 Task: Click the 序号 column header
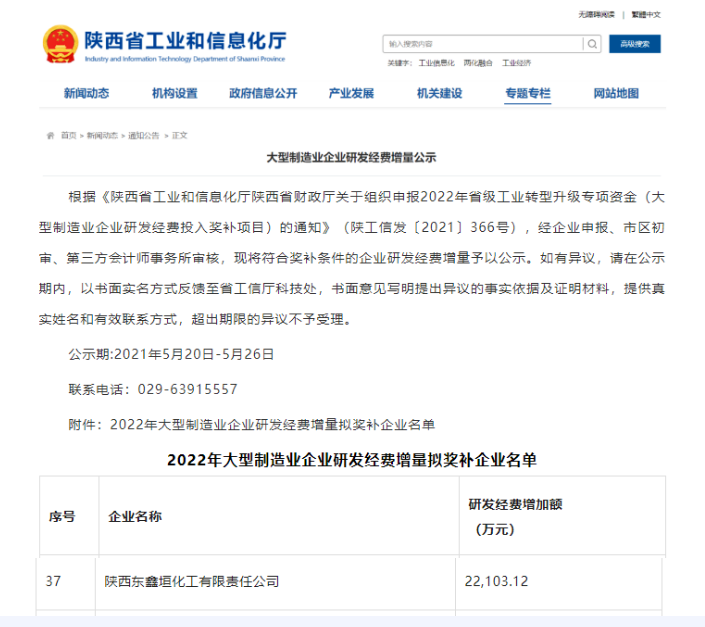(x=62, y=516)
